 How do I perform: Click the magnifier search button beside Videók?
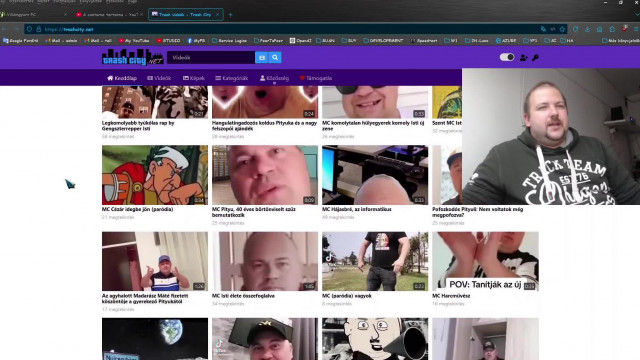click(275, 58)
